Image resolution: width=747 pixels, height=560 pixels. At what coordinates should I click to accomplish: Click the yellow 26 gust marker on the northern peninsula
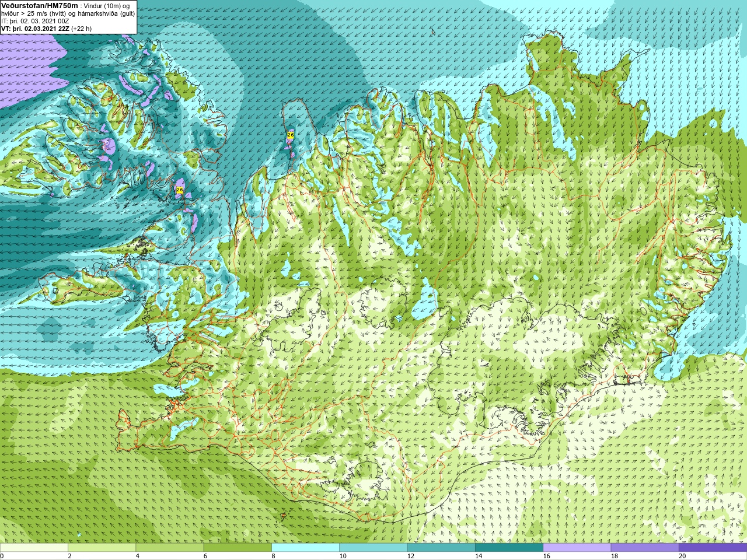pyautogui.click(x=291, y=135)
